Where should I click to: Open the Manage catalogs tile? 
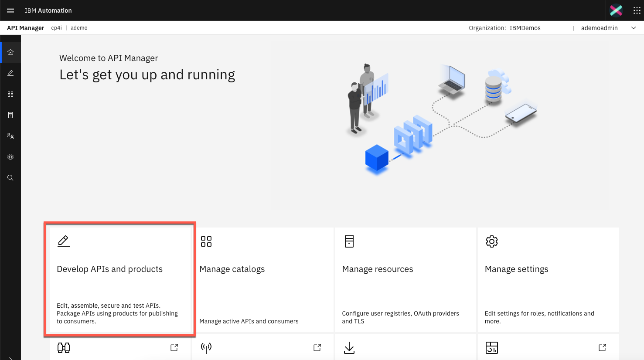(263, 280)
